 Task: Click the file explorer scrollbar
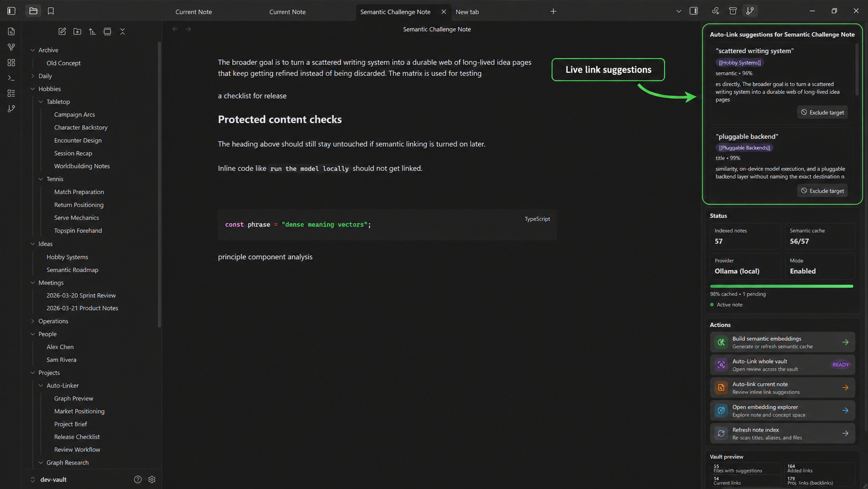(159, 184)
